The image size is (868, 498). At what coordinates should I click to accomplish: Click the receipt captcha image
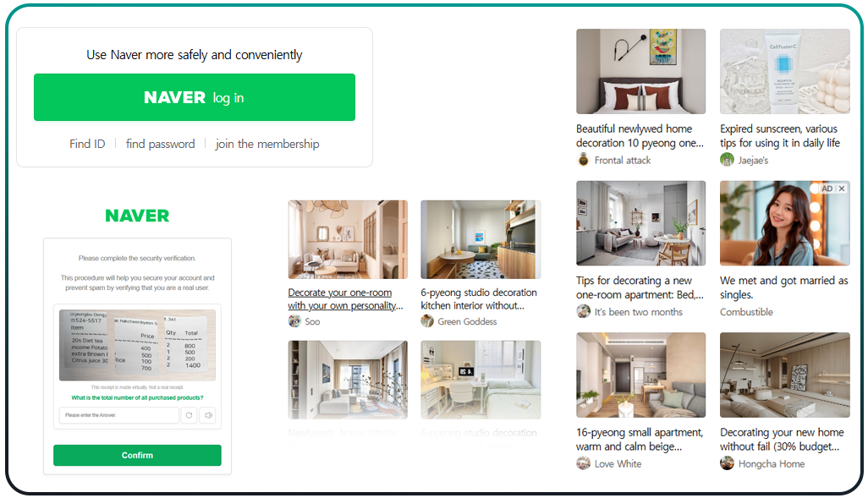click(137, 345)
